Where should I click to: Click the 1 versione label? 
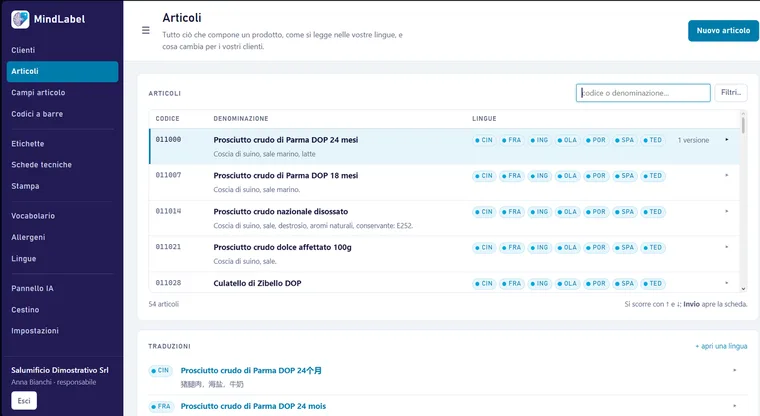pos(693,140)
